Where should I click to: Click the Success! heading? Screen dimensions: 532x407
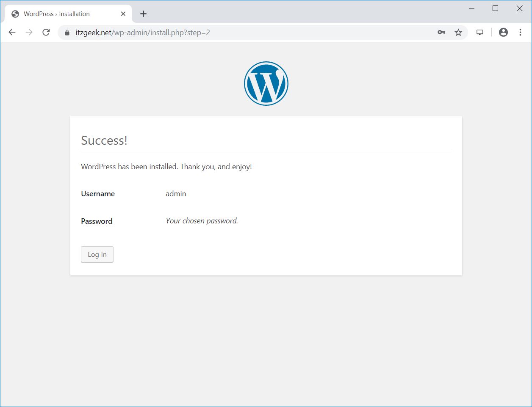point(104,140)
